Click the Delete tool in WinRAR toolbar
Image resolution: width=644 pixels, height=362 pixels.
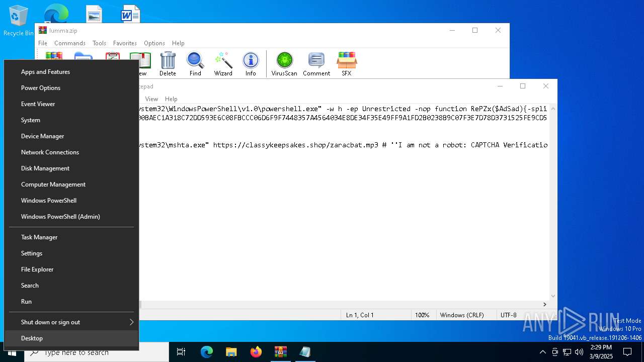[168, 64]
